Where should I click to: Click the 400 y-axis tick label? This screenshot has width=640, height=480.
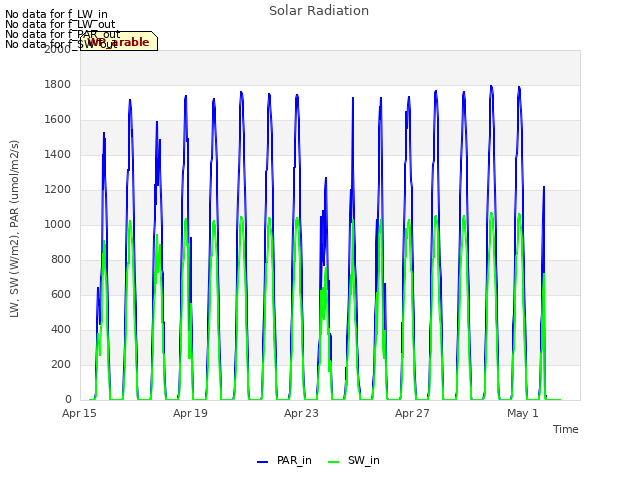[61, 330]
